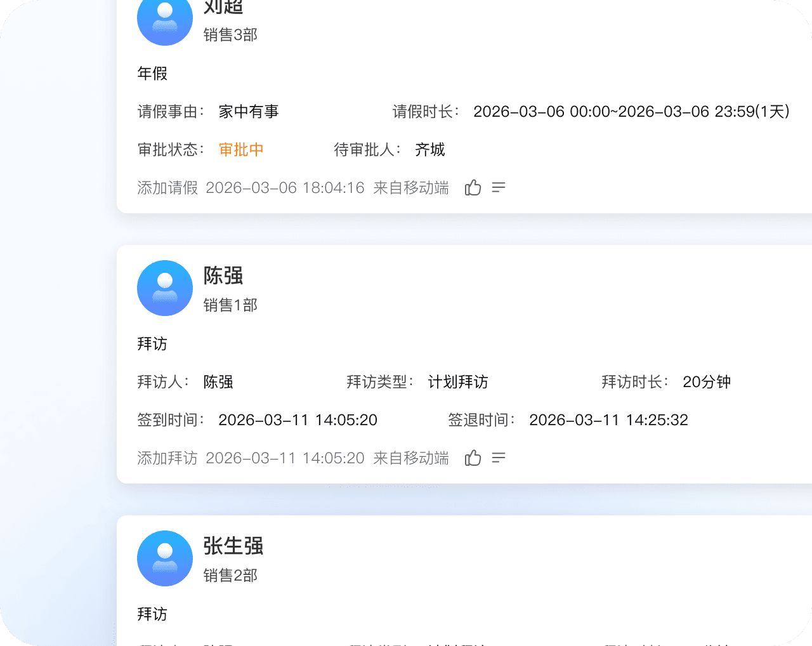The width and height of the screenshot is (812, 646).
Task: Click the 销售2部 department label
Action: click(230, 576)
